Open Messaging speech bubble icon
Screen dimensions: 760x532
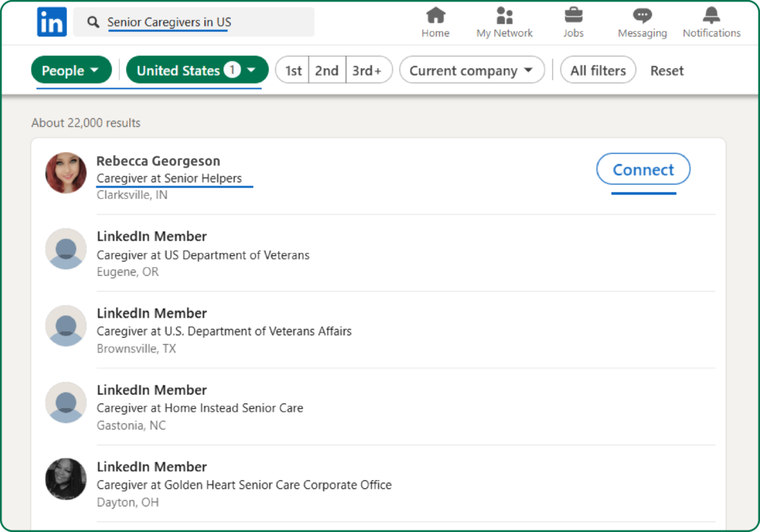(642, 16)
